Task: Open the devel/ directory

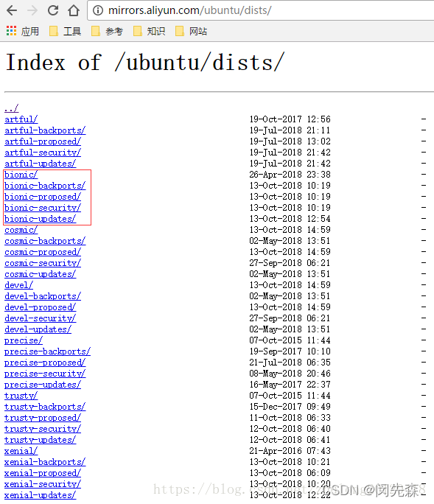Action: tap(18, 285)
